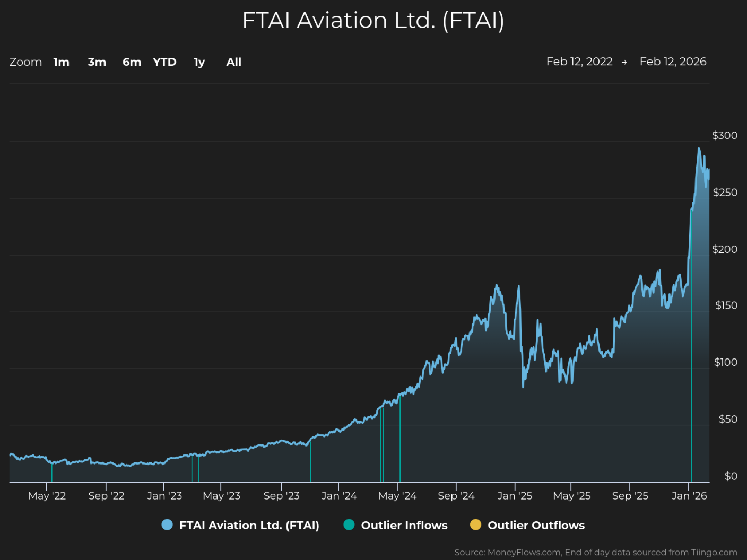Edit the Feb 12, 2026 end date
The width and height of the screenshot is (747, 560).
(673, 62)
